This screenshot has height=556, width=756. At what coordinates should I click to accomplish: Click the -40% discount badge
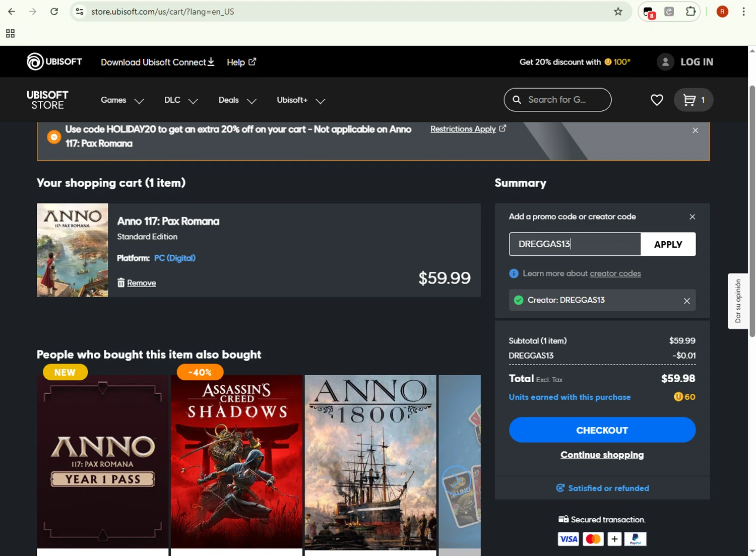point(200,372)
